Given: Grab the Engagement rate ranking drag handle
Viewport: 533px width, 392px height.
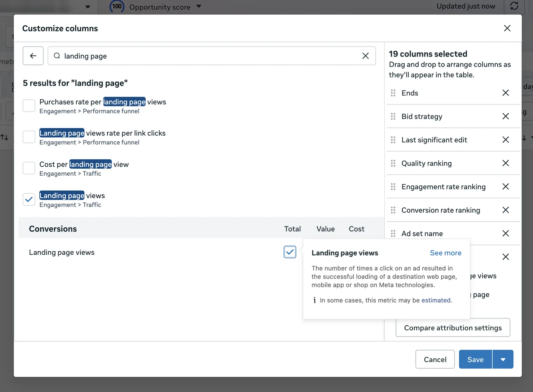Looking at the screenshot, I should 393,187.
